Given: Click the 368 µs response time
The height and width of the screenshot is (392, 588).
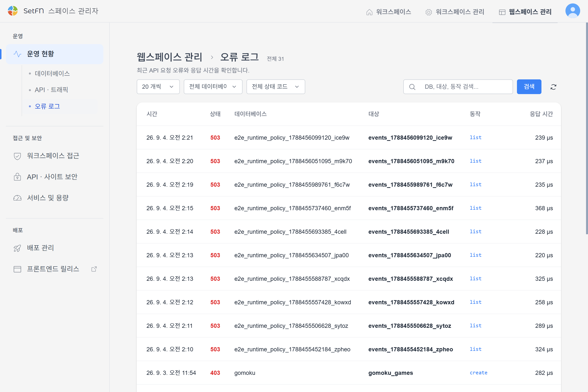Looking at the screenshot, I should [544, 208].
